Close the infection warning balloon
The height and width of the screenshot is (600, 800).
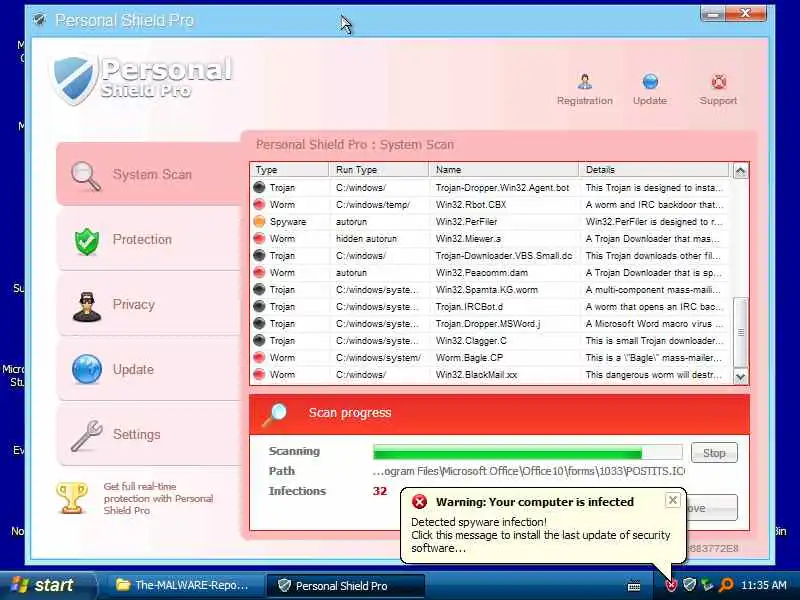672,500
